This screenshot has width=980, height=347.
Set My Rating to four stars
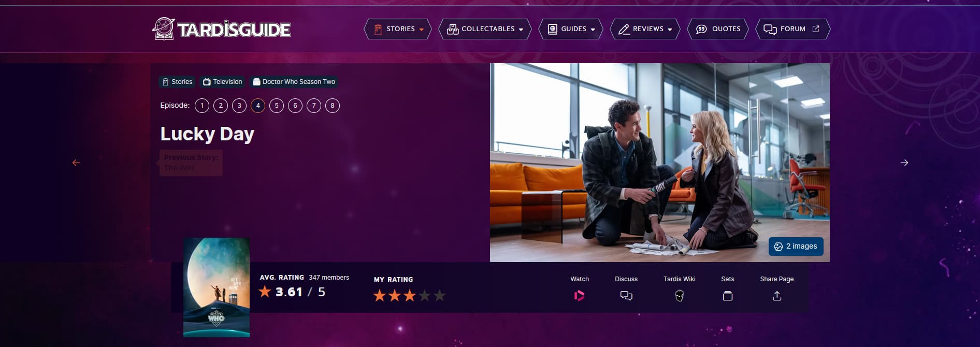[425, 296]
